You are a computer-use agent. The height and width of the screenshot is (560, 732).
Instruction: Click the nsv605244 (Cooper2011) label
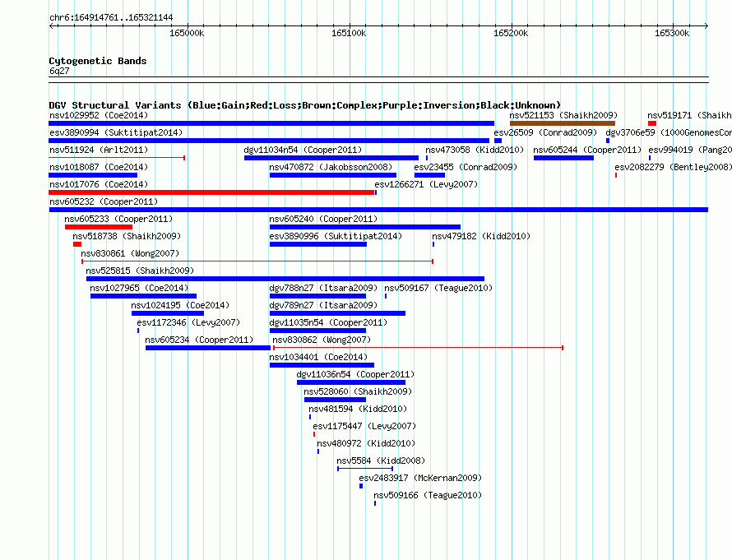587,150
